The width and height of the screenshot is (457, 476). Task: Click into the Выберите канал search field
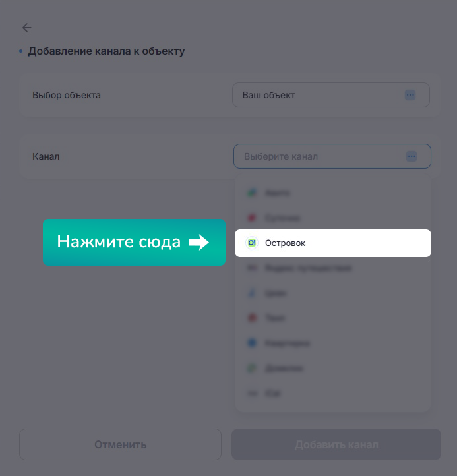click(332, 156)
